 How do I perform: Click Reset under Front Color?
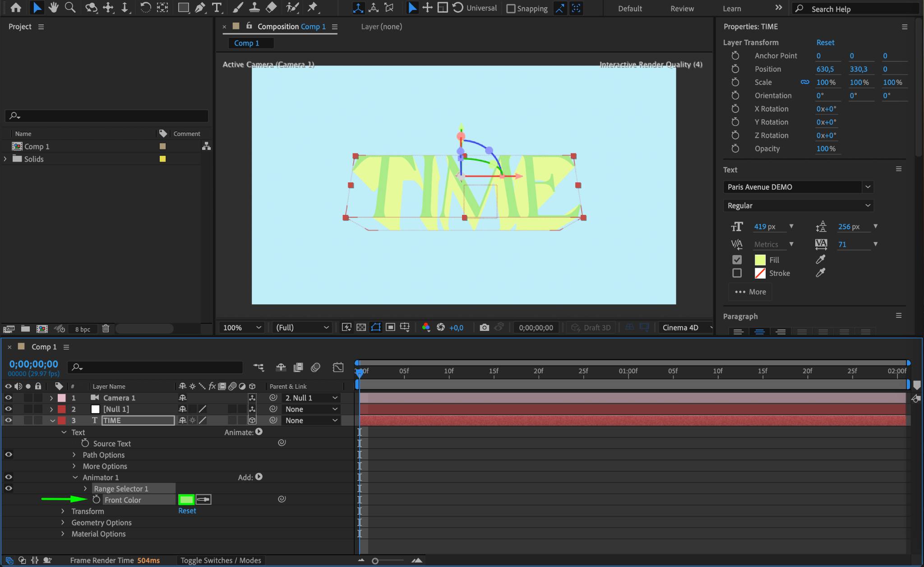[187, 511]
